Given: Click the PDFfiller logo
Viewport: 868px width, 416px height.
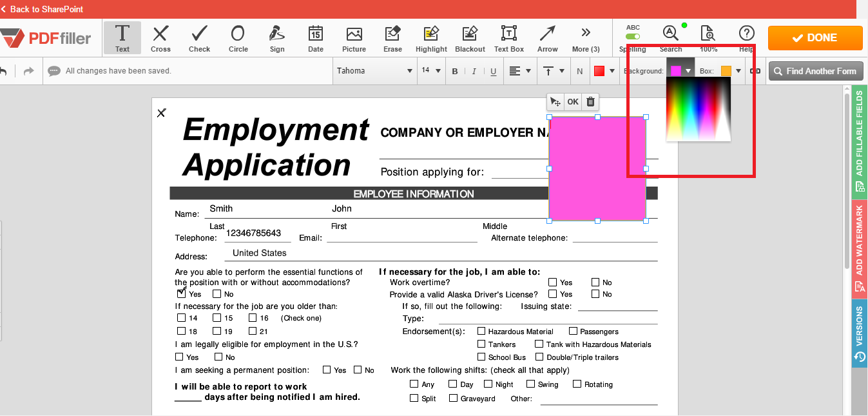Looking at the screenshot, I should (x=46, y=38).
